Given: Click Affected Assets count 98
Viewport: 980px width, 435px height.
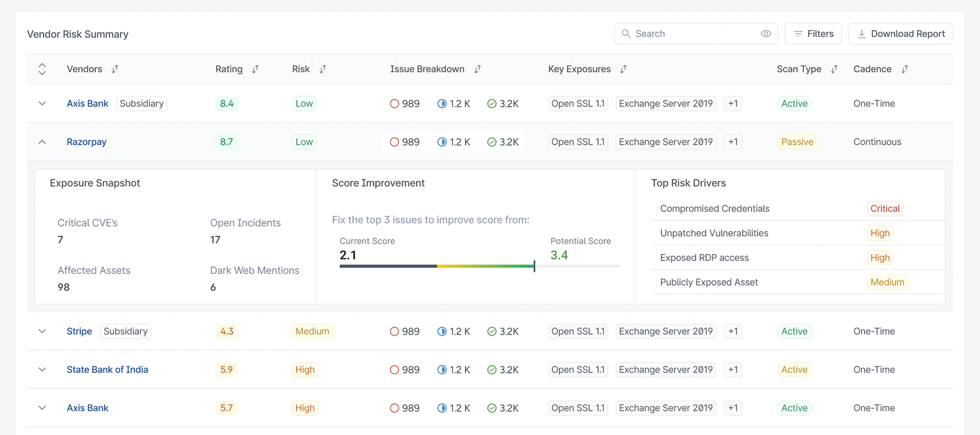Looking at the screenshot, I should click(64, 287).
